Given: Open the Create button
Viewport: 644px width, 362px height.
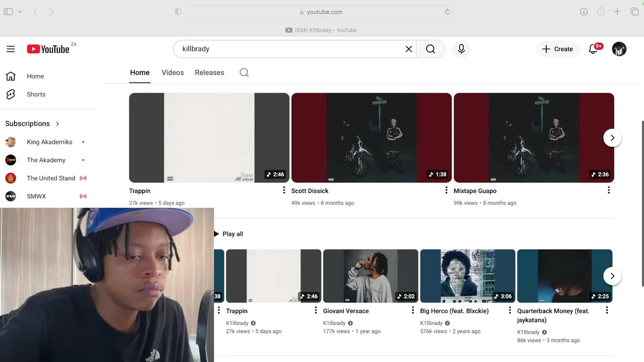Looking at the screenshot, I should (557, 49).
